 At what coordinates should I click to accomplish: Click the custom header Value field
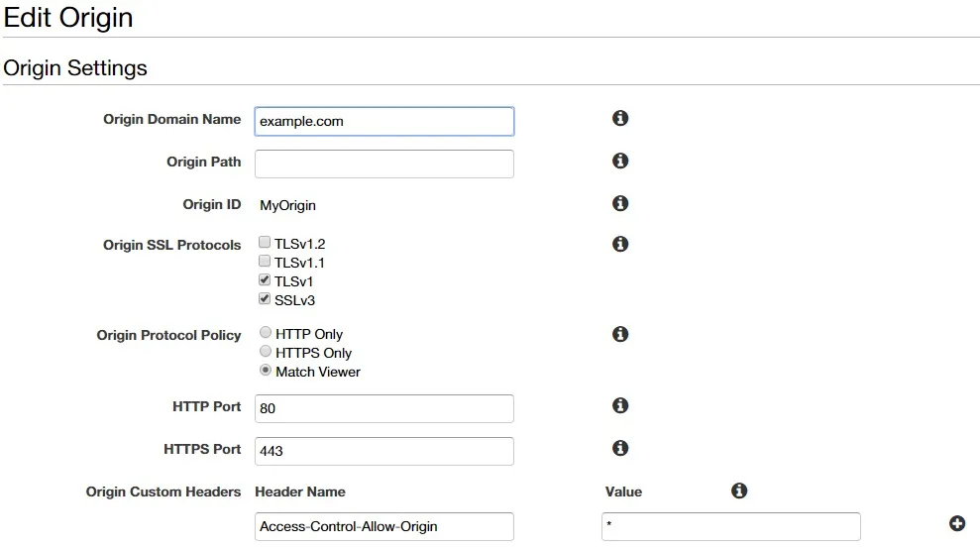[x=730, y=526]
